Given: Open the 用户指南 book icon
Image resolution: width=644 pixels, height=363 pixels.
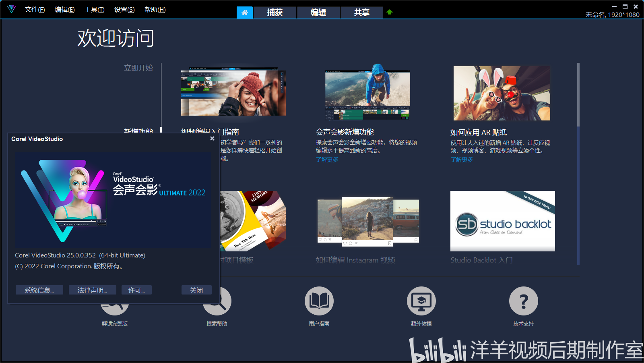Looking at the screenshot, I should (x=319, y=301).
